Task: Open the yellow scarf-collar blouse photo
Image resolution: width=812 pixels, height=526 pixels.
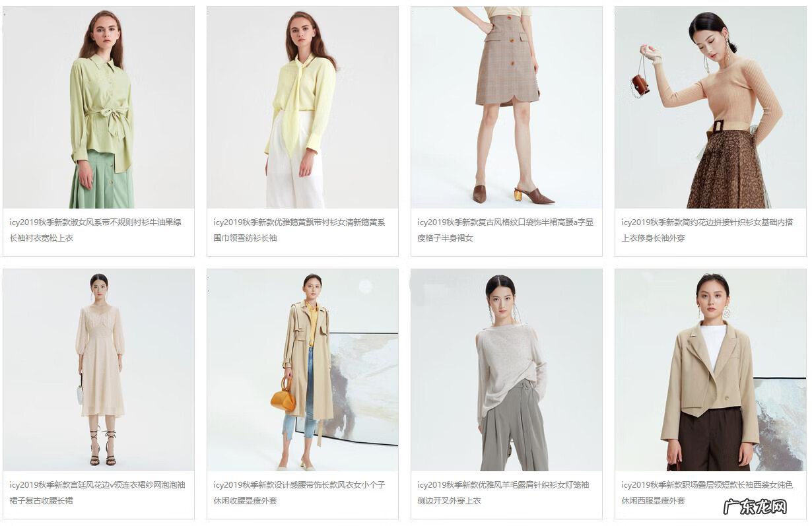Action: coord(302,108)
